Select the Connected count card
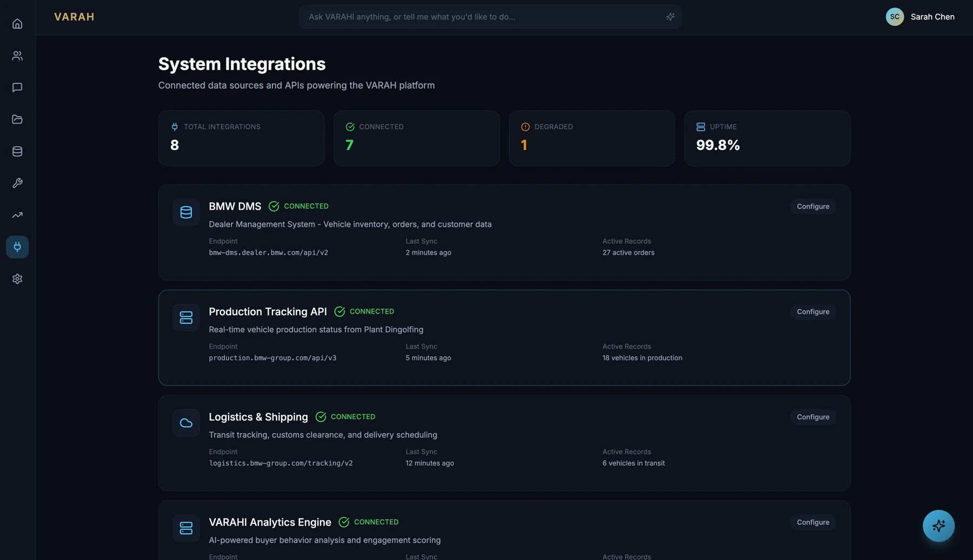This screenshot has height=560, width=973. [417, 138]
